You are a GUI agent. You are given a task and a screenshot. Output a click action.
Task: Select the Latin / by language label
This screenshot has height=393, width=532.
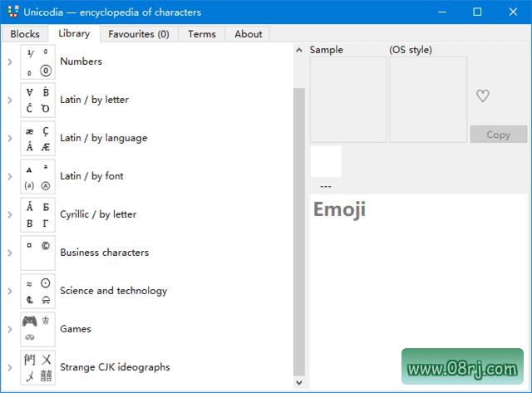pyautogui.click(x=103, y=138)
